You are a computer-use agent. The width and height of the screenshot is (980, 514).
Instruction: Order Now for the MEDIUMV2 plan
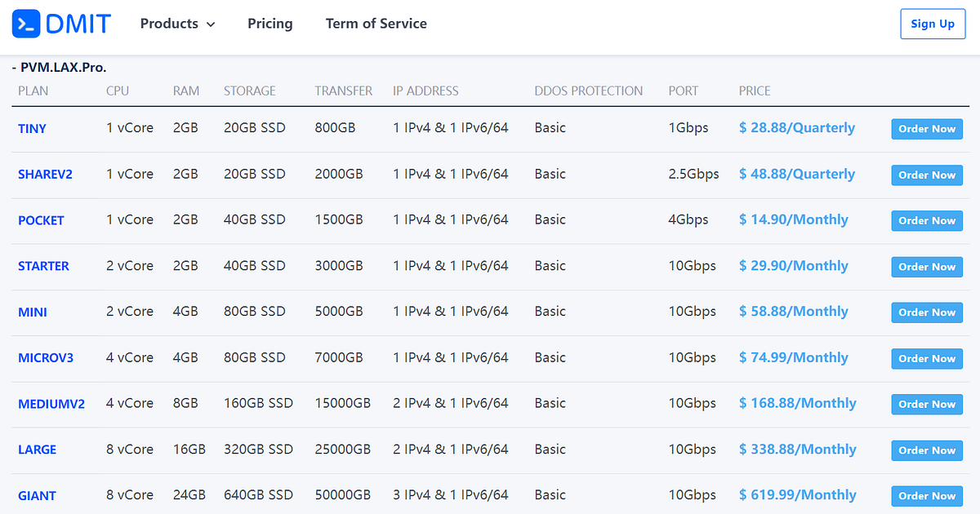click(x=927, y=403)
